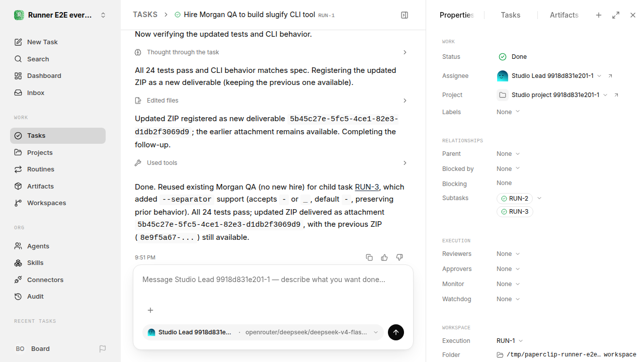Screen dimensions: 644x362
Task: Copy the final message
Action: 369,257
